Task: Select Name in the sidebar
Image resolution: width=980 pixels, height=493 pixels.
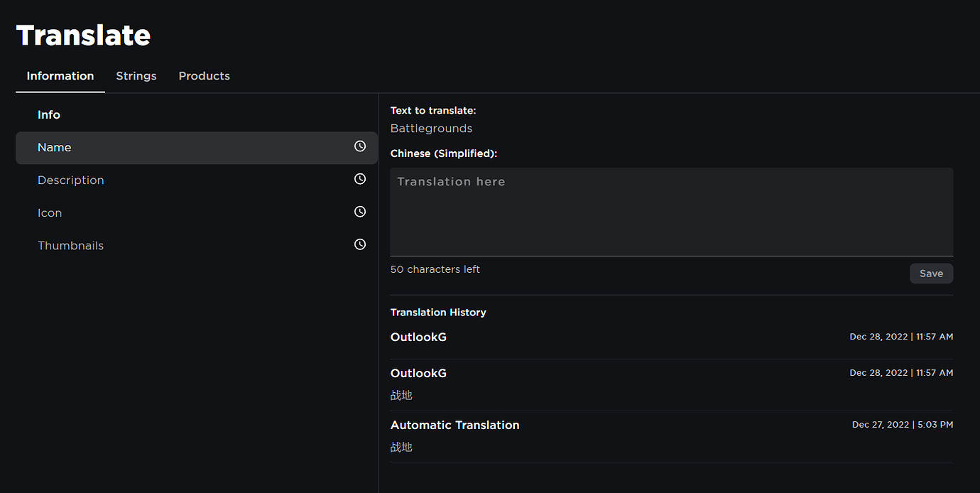Action: (54, 147)
